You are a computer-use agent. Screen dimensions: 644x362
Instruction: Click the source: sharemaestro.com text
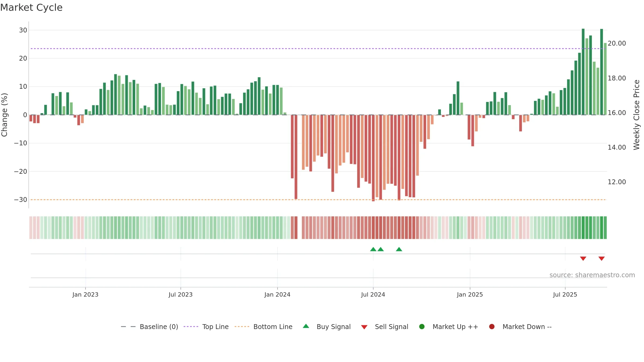(x=592, y=275)
